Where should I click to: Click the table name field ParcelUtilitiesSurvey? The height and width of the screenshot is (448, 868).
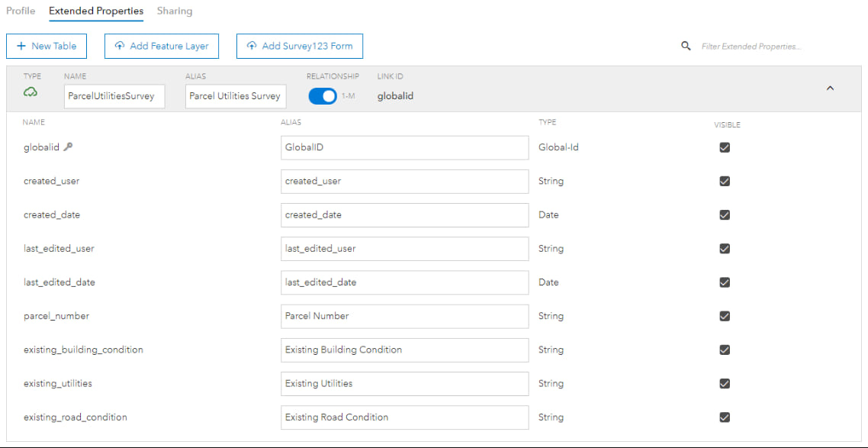pyautogui.click(x=114, y=96)
